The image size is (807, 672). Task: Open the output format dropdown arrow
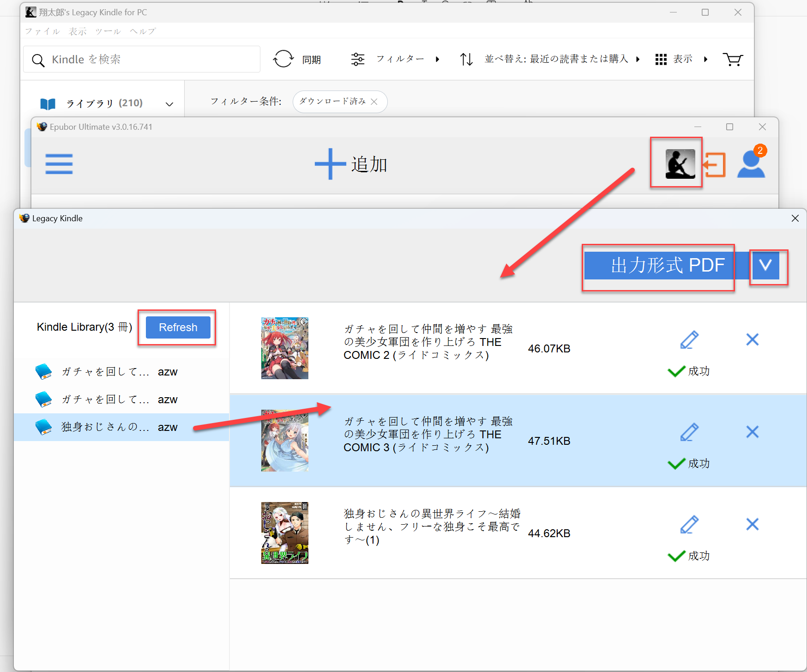tap(765, 265)
